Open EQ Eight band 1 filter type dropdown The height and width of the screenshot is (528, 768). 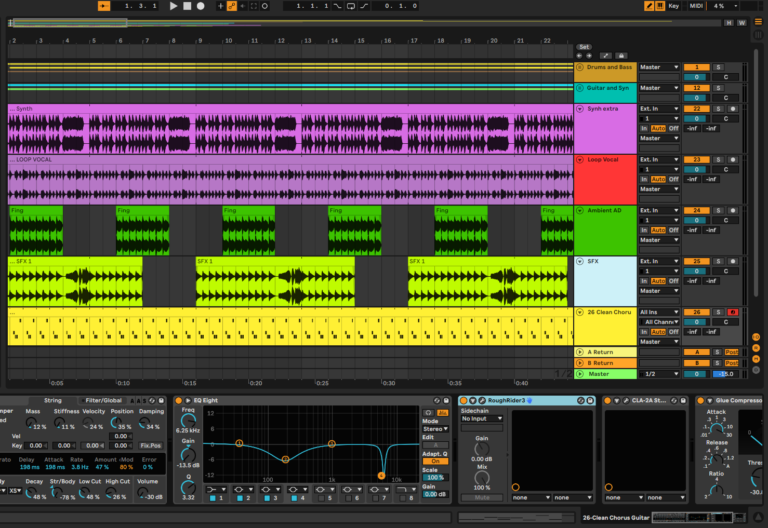pos(216,489)
